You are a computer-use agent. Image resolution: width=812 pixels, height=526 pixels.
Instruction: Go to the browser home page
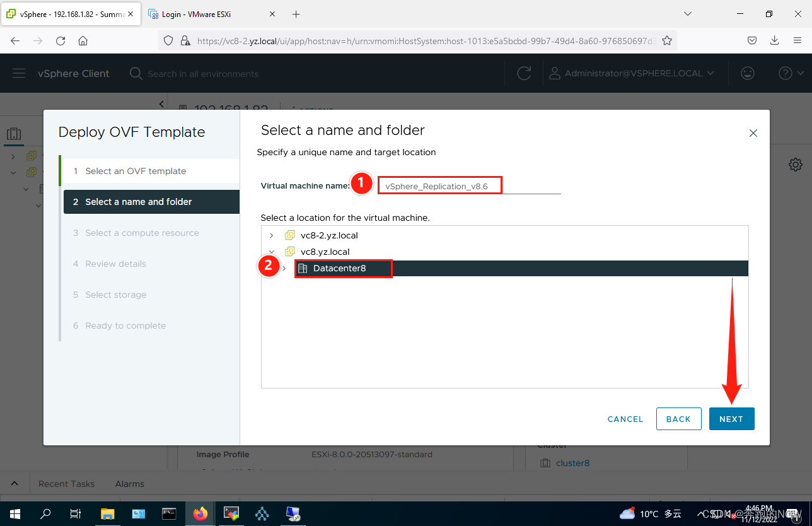(83, 40)
